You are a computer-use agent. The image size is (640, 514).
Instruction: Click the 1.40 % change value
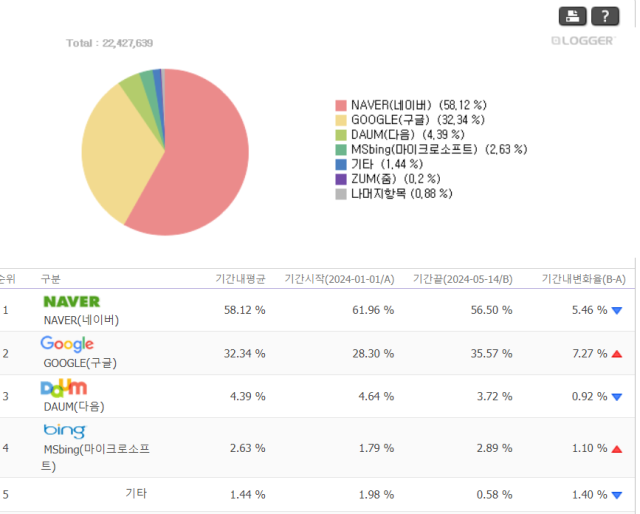(x=589, y=495)
